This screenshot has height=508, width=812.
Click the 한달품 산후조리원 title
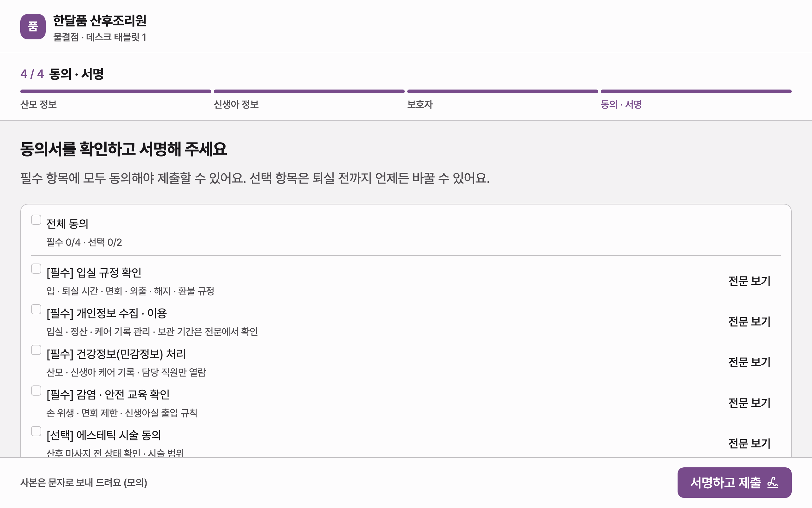tap(100, 21)
